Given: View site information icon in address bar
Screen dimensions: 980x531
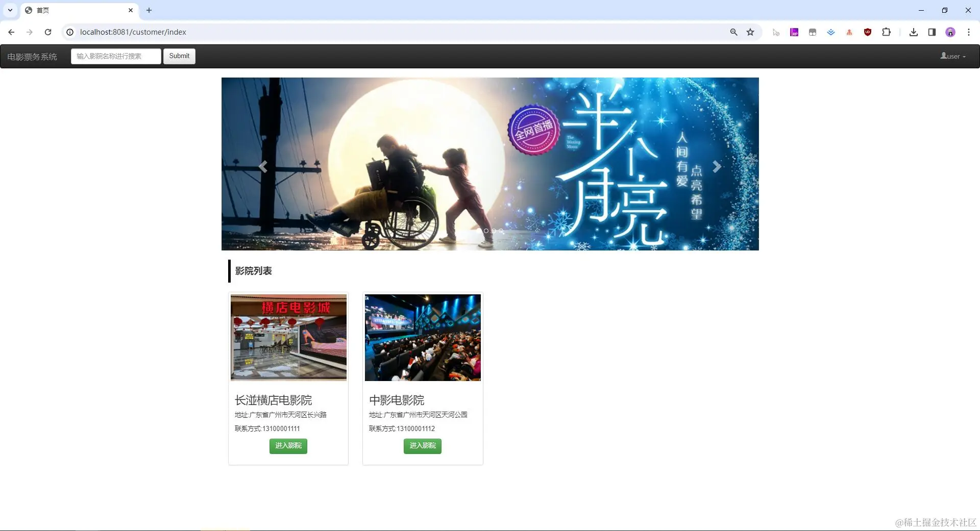Looking at the screenshot, I should (x=70, y=32).
